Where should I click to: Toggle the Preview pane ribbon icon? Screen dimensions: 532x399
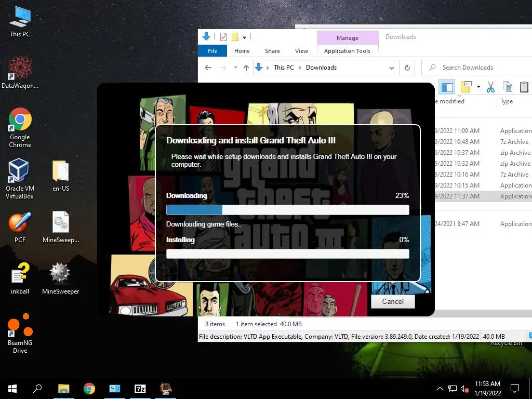(447, 87)
